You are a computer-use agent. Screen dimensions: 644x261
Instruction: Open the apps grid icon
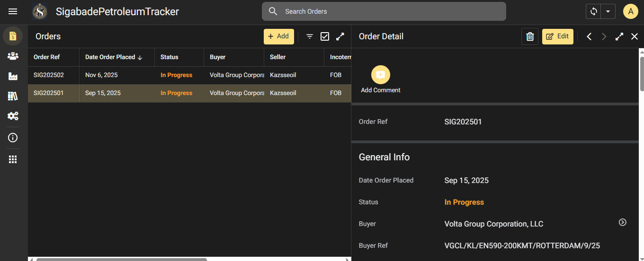coord(13,159)
